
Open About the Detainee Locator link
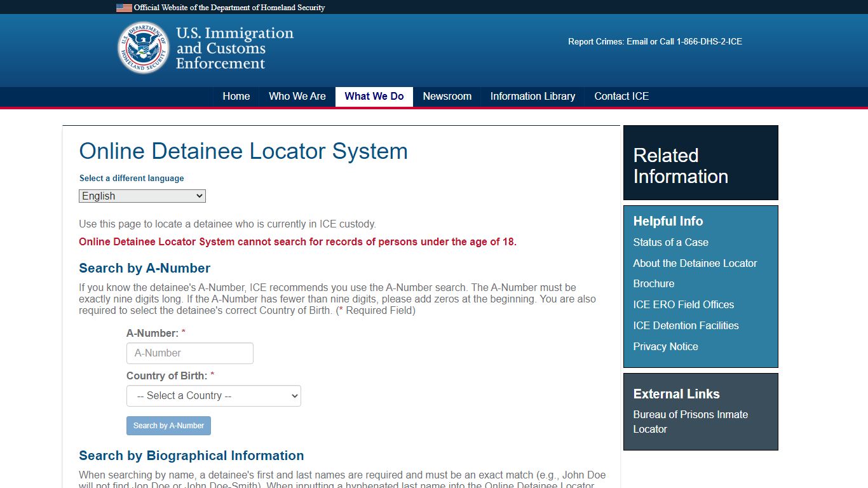click(x=695, y=263)
